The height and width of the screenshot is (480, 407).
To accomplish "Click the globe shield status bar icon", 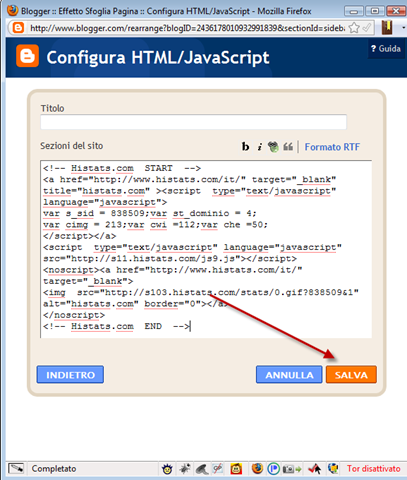I will click(x=333, y=468).
